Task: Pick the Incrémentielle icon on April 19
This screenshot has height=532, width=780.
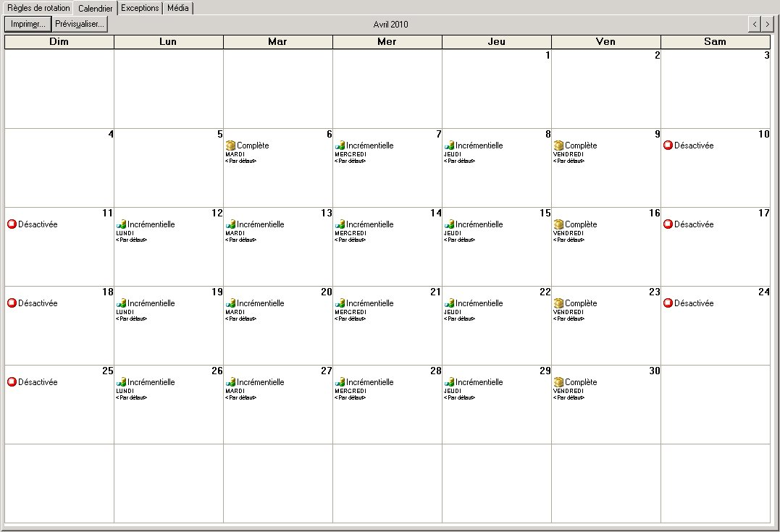Action: [x=121, y=303]
